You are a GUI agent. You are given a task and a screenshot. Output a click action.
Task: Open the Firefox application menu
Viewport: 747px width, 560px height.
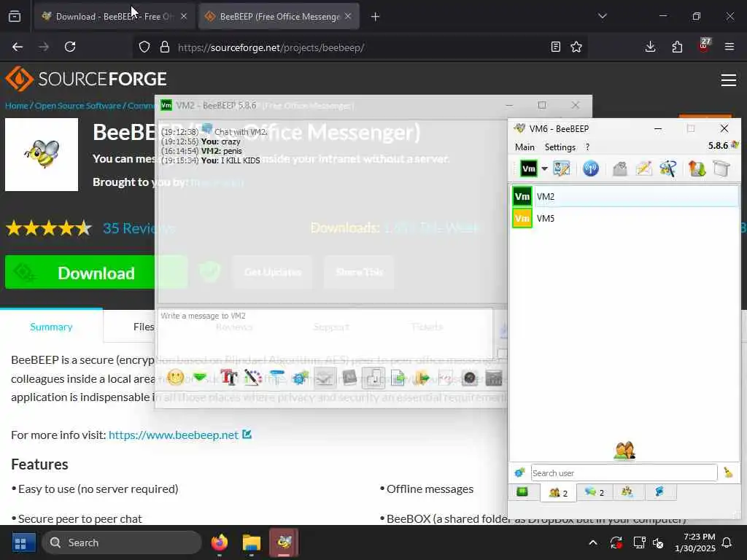point(729,47)
